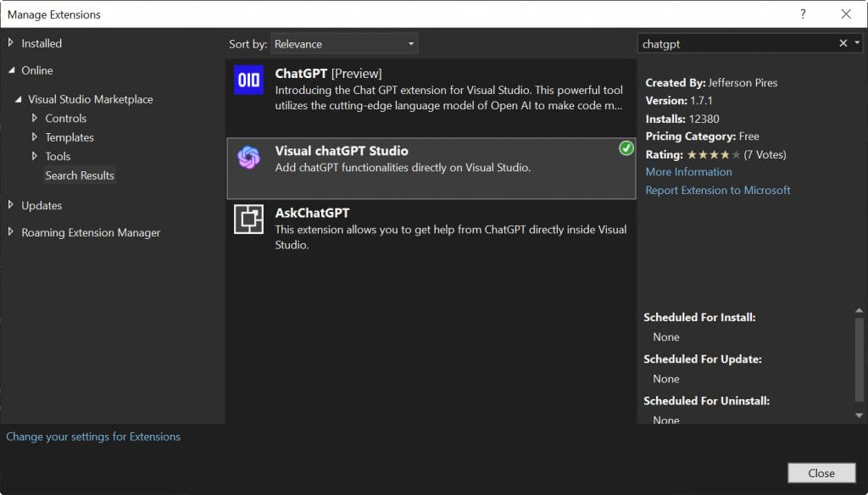The image size is (868, 495).
Task: Click the Close button
Action: click(x=821, y=473)
